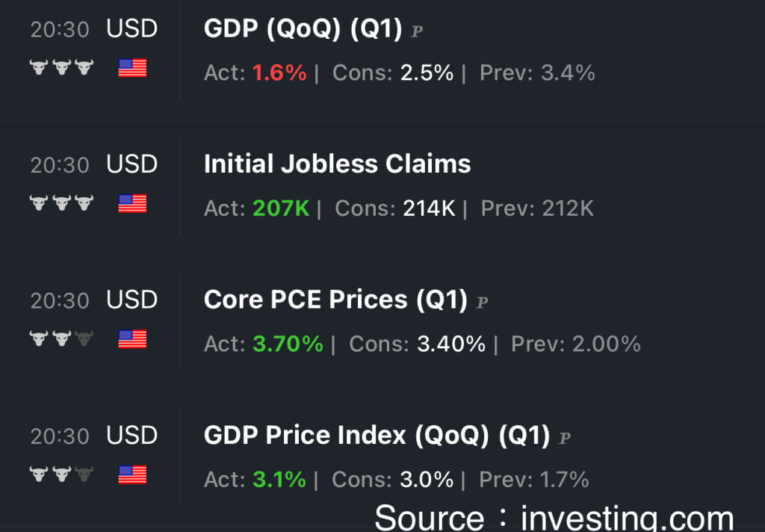The height and width of the screenshot is (532, 765).
Task: Click the red 1.6% actual GDP value
Action: pos(279,73)
